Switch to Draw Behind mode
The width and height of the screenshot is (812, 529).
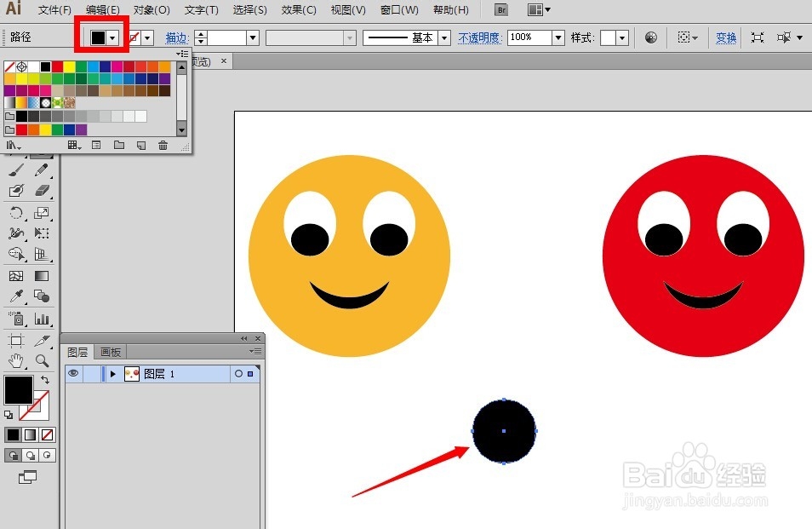tap(30, 455)
